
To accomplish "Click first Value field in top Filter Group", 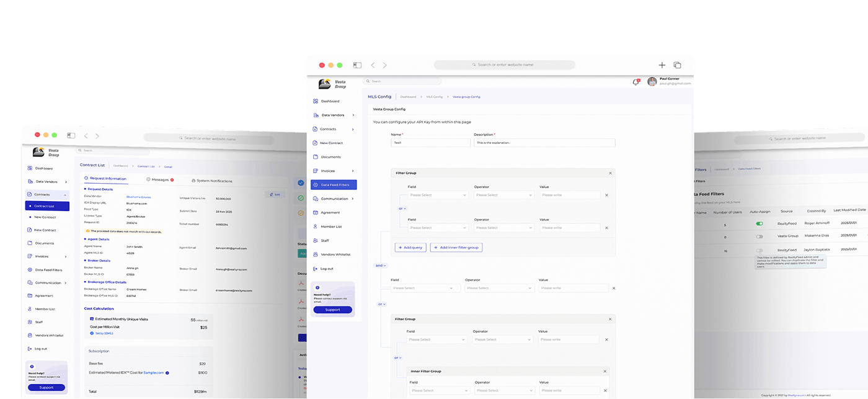I will [x=570, y=195].
